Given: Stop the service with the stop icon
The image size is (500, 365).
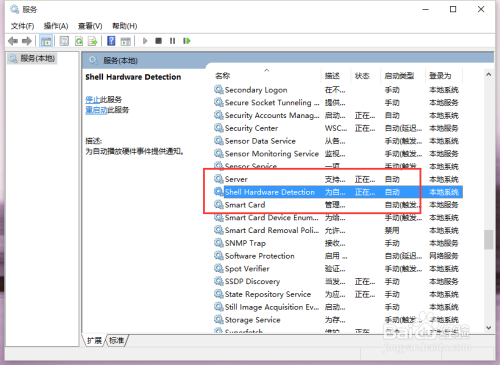Looking at the screenshot, I should [x=158, y=41].
